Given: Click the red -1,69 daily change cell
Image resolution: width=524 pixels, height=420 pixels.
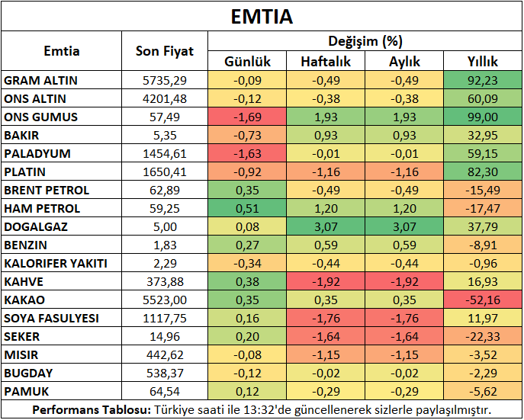Looking at the screenshot, I should [247, 117].
